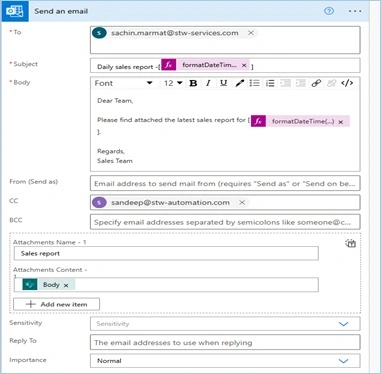Open the text highlight color pen
Image resolution: width=381 pixels, height=374 pixels.
coord(239,83)
